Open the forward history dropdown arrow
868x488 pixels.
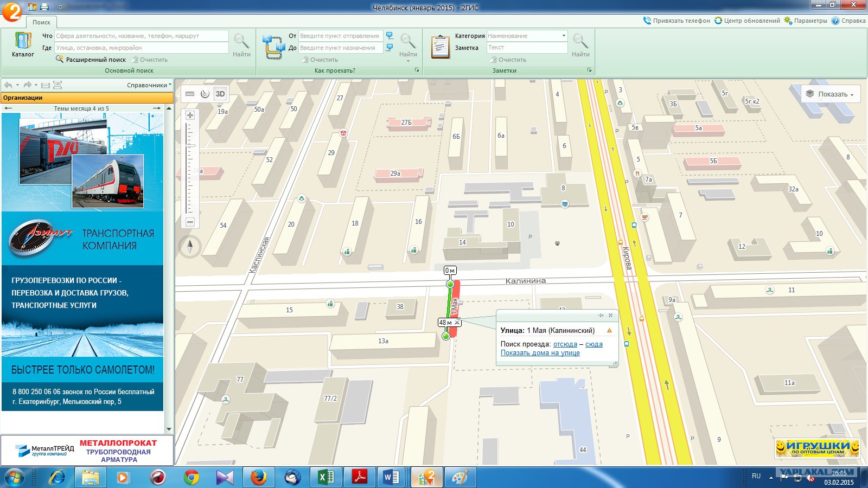[36, 85]
